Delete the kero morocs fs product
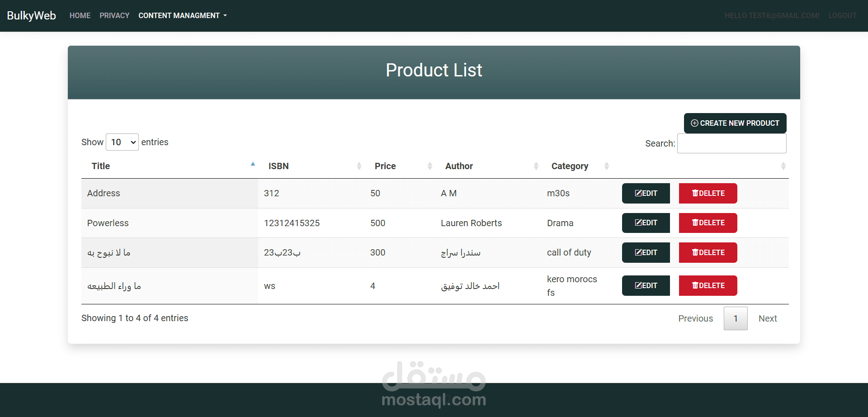 (708, 285)
